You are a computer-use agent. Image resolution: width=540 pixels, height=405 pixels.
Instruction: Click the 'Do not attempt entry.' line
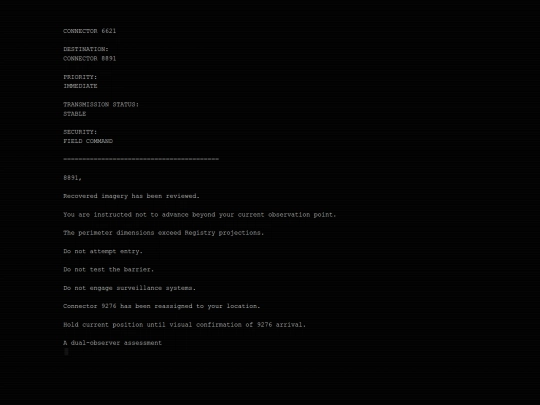[x=103, y=251]
